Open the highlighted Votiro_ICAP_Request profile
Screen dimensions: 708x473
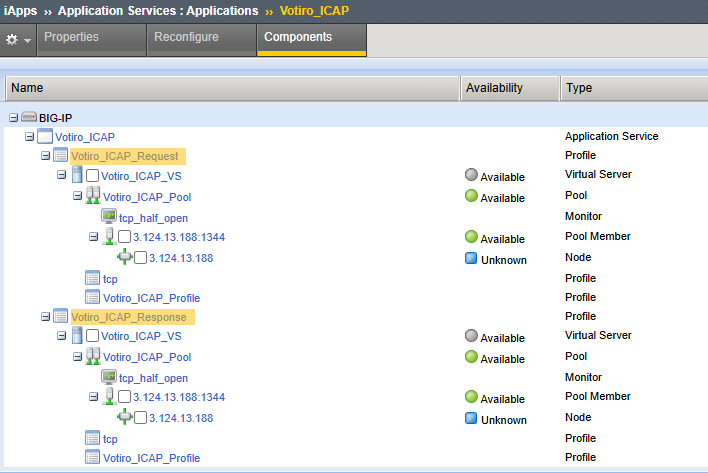[x=125, y=156]
